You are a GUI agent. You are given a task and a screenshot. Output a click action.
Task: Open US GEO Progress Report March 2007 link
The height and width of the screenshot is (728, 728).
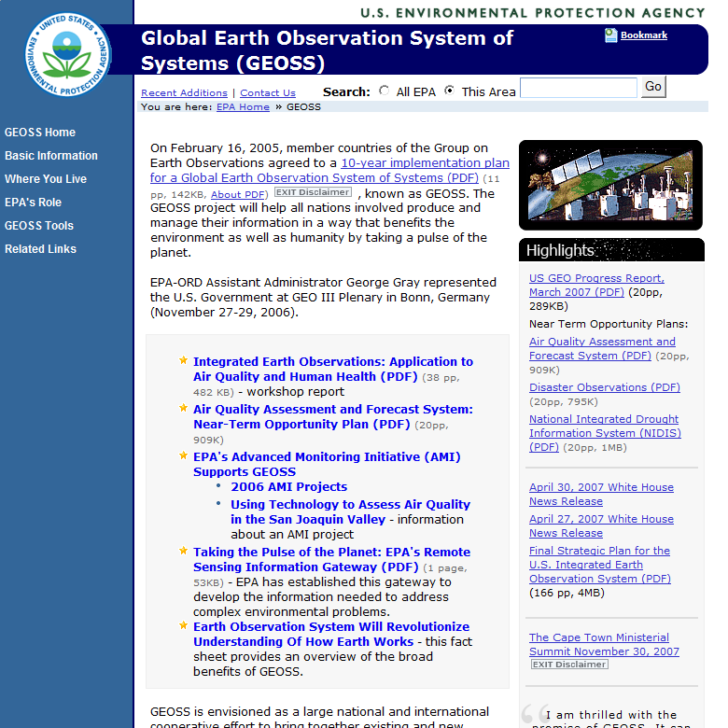coord(596,285)
